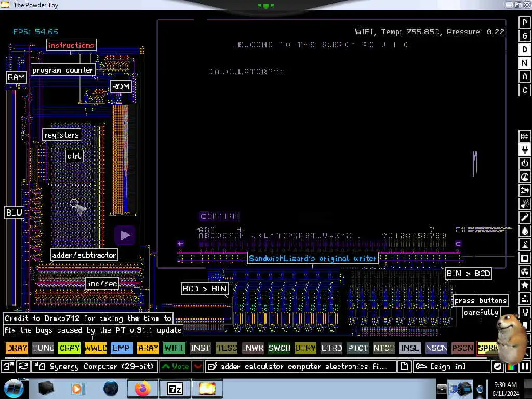Image resolution: width=532 pixels, height=399 pixels.
Task: Switch to D view mode
Action: coord(525,49)
